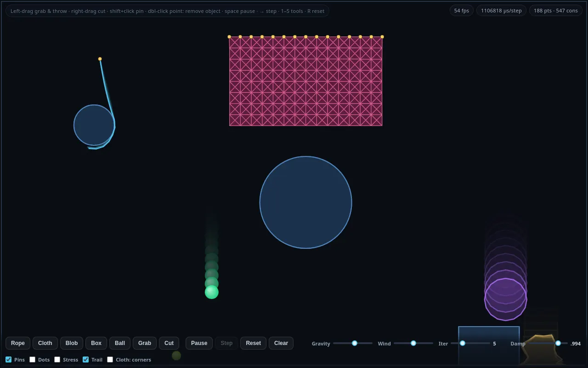This screenshot has width=588, height=368.
Task: Click the Step button
Action: click(226, 343)
